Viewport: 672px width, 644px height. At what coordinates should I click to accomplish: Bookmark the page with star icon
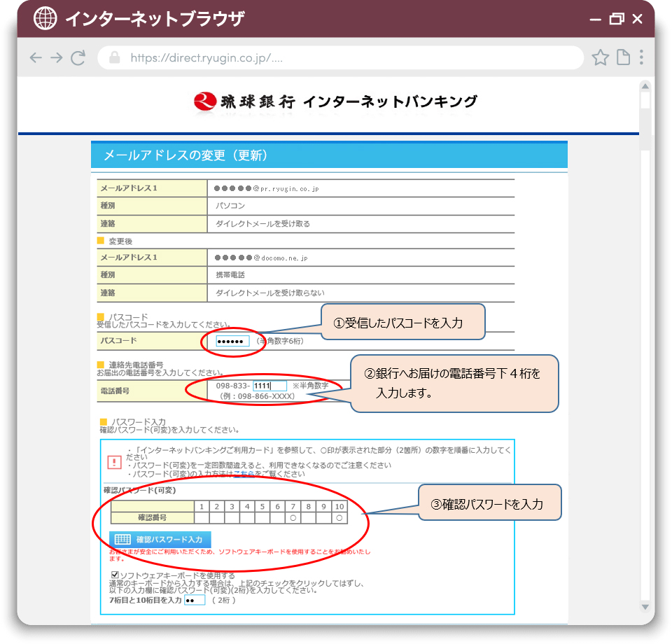coord(600,57)
